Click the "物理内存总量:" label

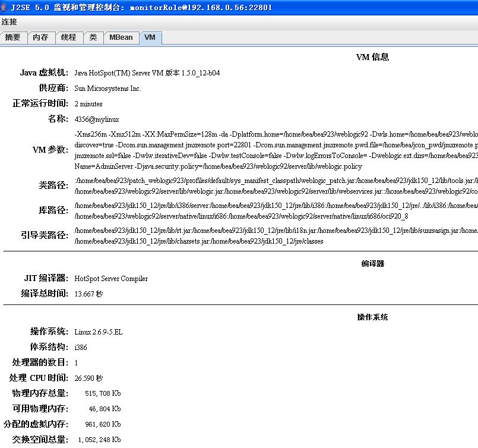coord(40,393)
